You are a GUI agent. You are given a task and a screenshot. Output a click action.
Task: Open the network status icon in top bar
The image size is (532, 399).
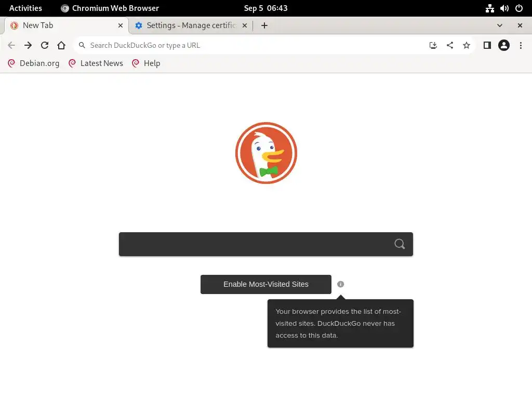pos(489,8)
